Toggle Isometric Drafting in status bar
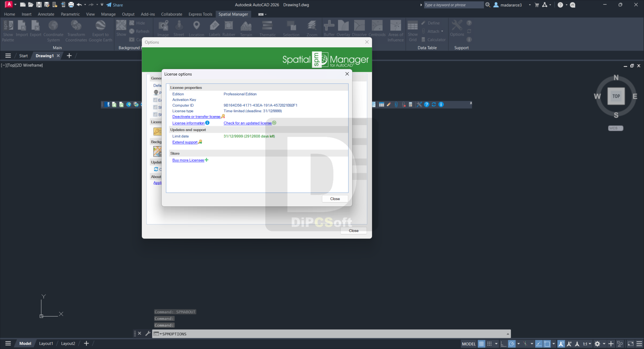The image size is (644, 349). coord(525,344)
